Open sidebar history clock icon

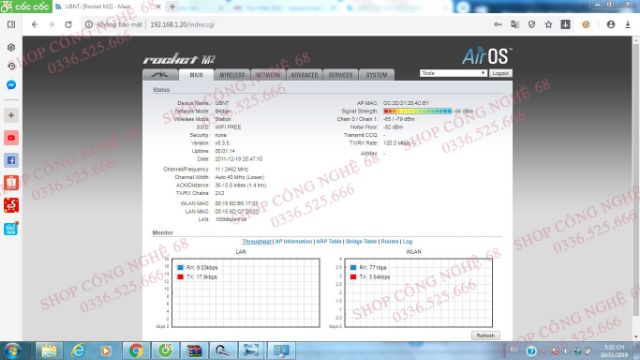point(11,66)
